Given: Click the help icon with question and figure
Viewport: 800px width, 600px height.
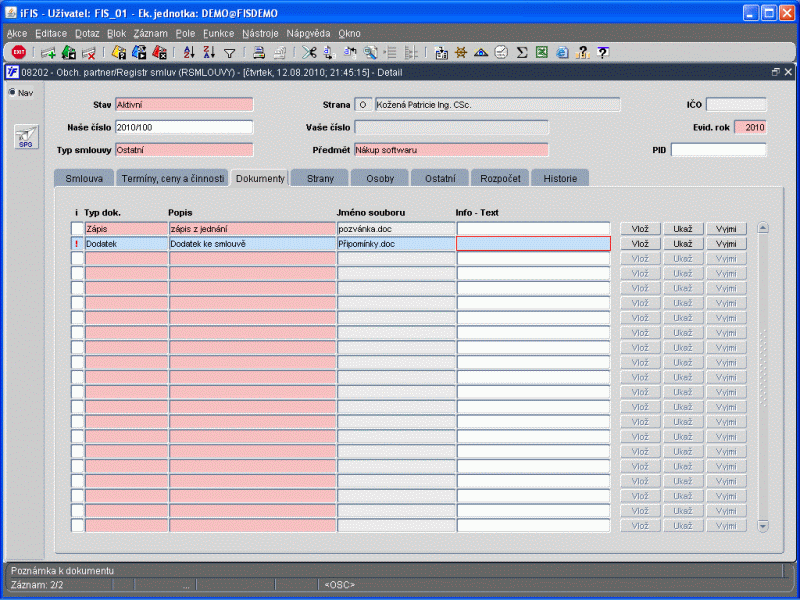Looking at the screenshot, I should tap(582, 52).
